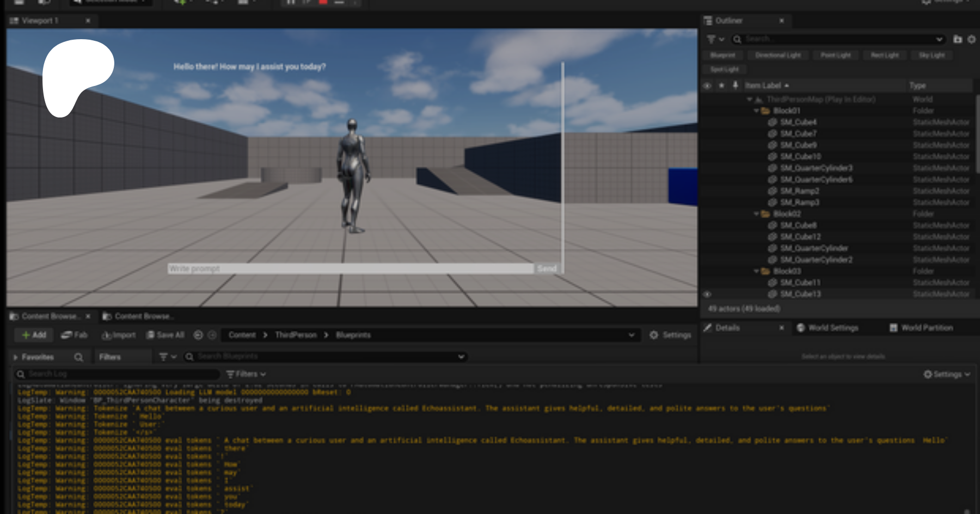Stop the play session with the red button
This screenshot has width=980, height=514.
point(323,2)
